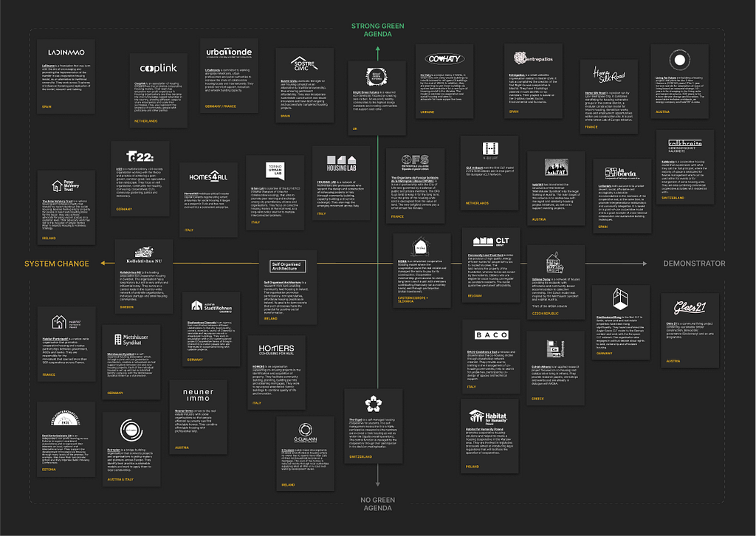Screen dimensions: 756x536
Task: Click the CoHab Athens logo
Action: (555, 349)
